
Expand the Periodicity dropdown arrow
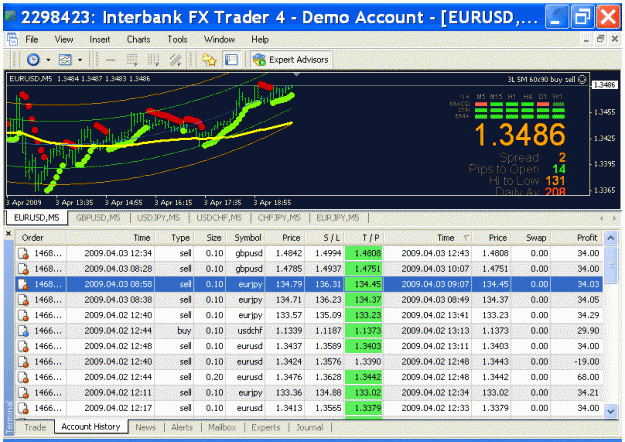pyautogui.click(x=48, y=60)
